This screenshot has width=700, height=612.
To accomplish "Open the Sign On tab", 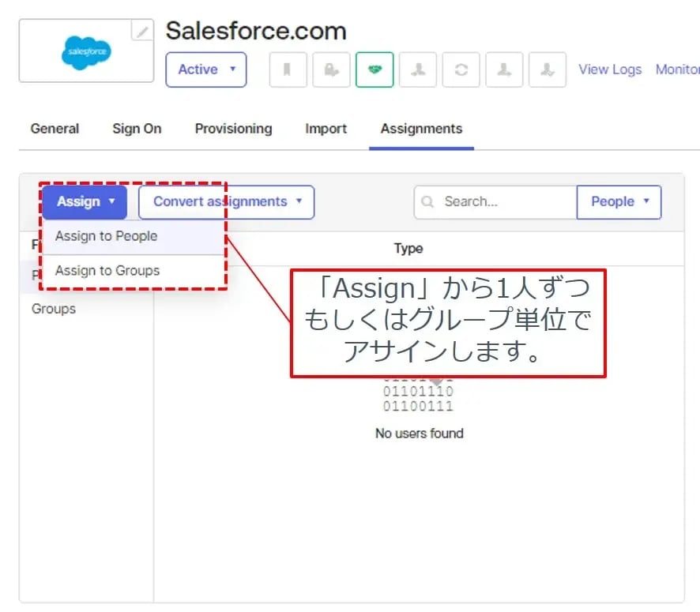I will pyautogui.click(x=137, y=129).
